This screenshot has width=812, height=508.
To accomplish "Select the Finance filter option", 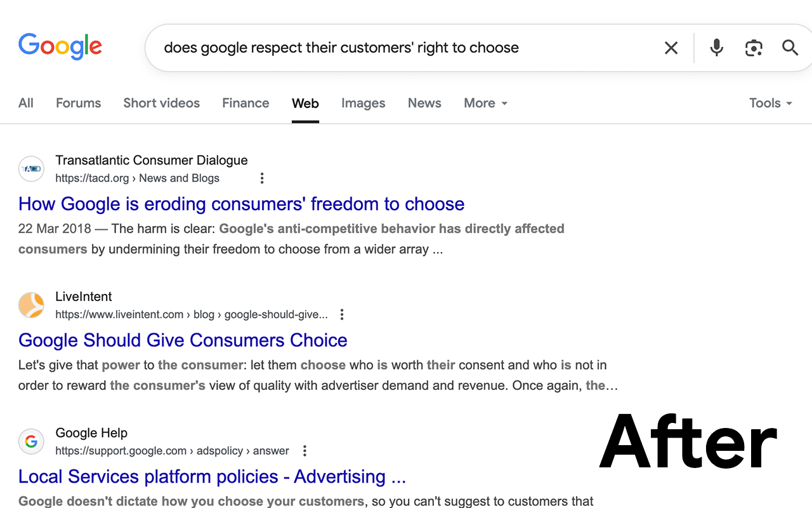I will tap(246, 103).
